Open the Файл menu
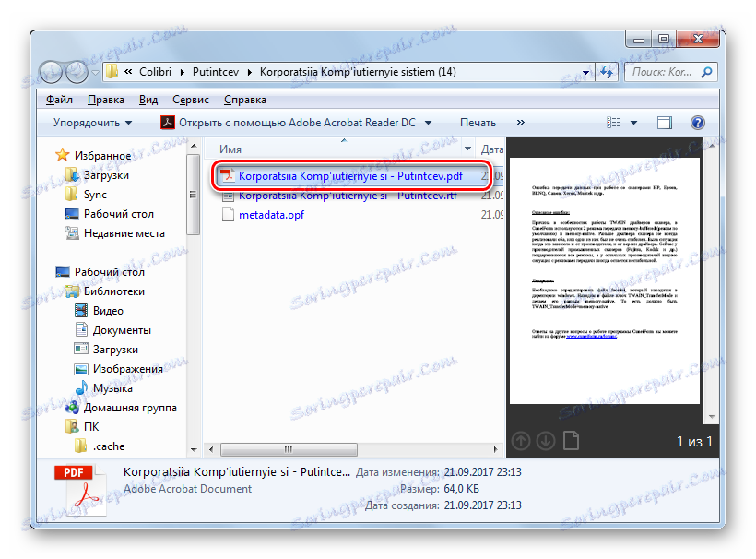This screenshot has width=756, height=559. (x=59, y=100)
